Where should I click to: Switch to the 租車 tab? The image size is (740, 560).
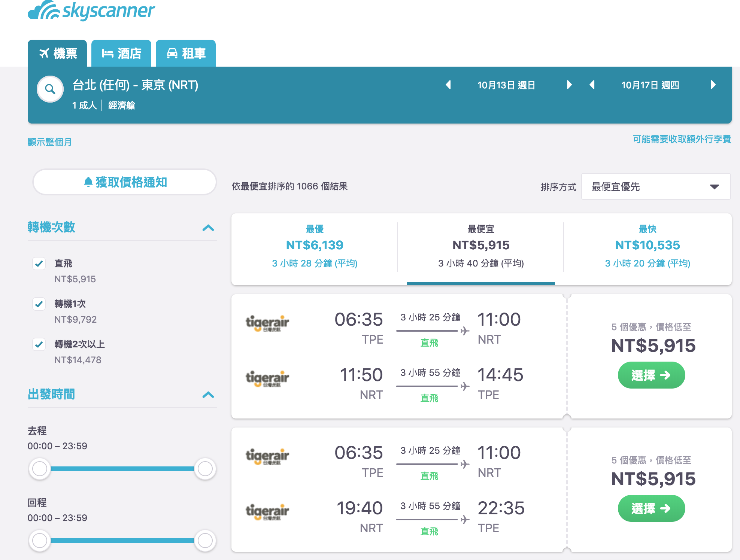(186, 53)
